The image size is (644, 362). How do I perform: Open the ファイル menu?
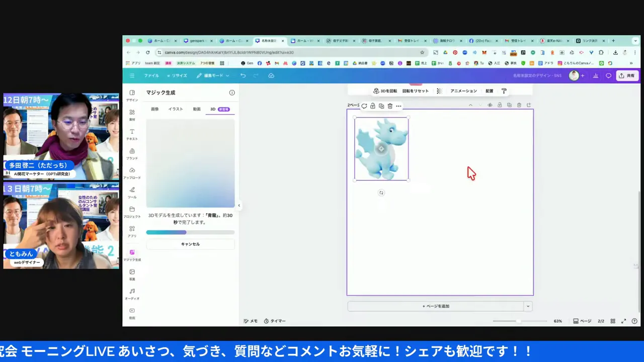(x=151, y=75)
